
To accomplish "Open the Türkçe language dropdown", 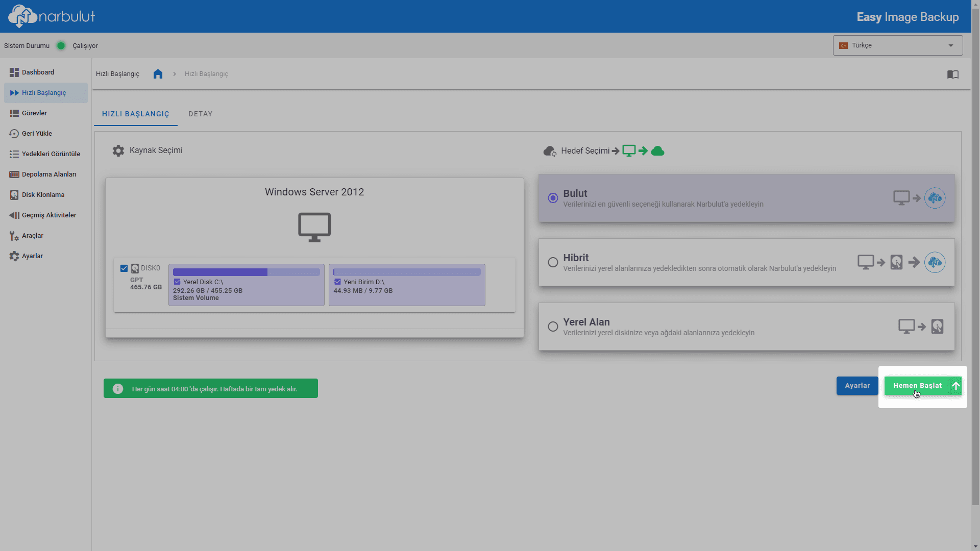I will pyautogui.click(x=897, y=45).
